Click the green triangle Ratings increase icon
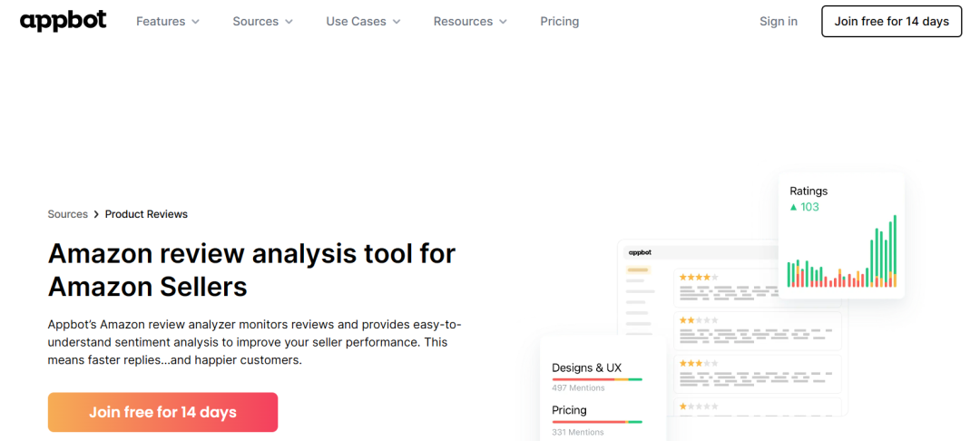 click(x=794, y=208)
